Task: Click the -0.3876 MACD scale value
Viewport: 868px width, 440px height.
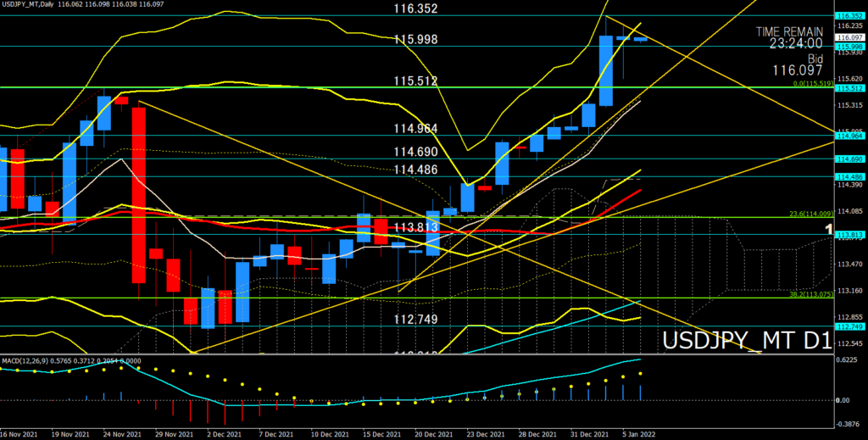Action: pos(849,423)
